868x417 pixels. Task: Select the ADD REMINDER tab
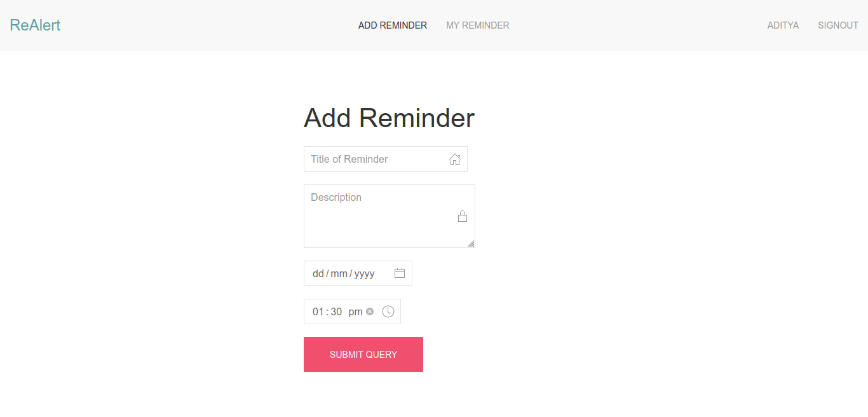[x=392, y=25]
